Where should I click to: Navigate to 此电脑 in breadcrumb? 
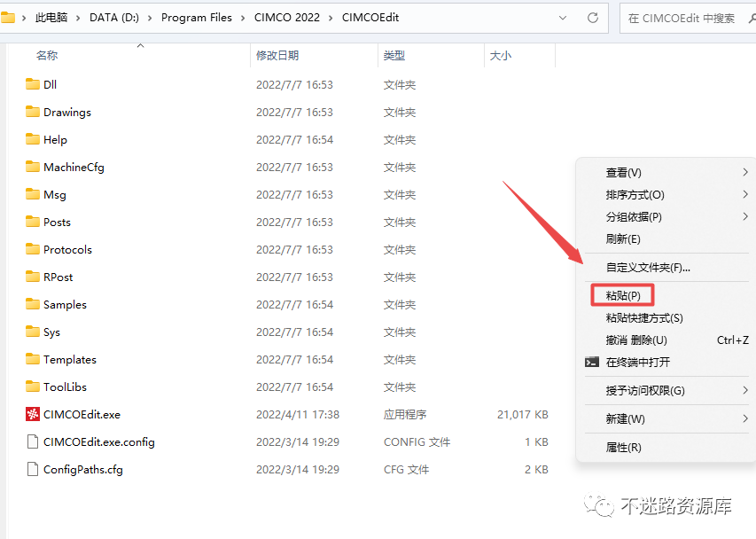51,18
